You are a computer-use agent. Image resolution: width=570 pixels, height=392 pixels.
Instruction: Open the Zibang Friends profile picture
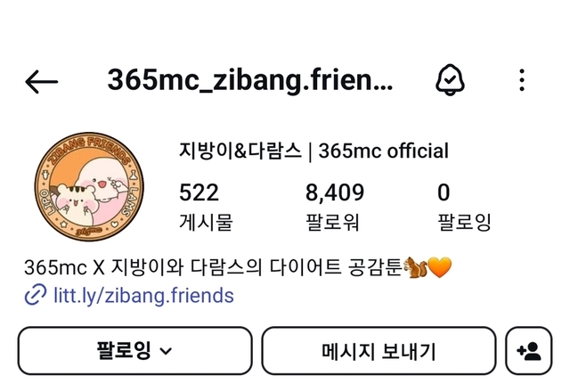click(89, 186)
